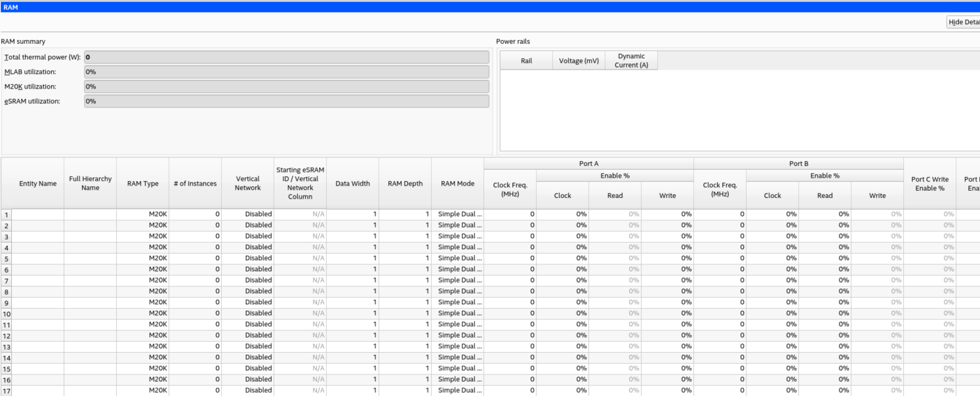Click the Entity Name cell in row 1

pyautogui.click(x=38, y=214)
